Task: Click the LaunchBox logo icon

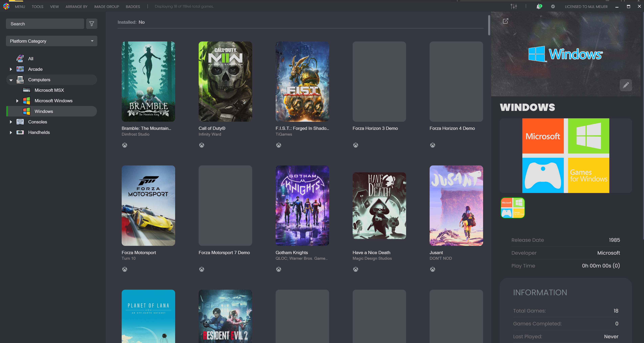Action: tap(6, 6)
